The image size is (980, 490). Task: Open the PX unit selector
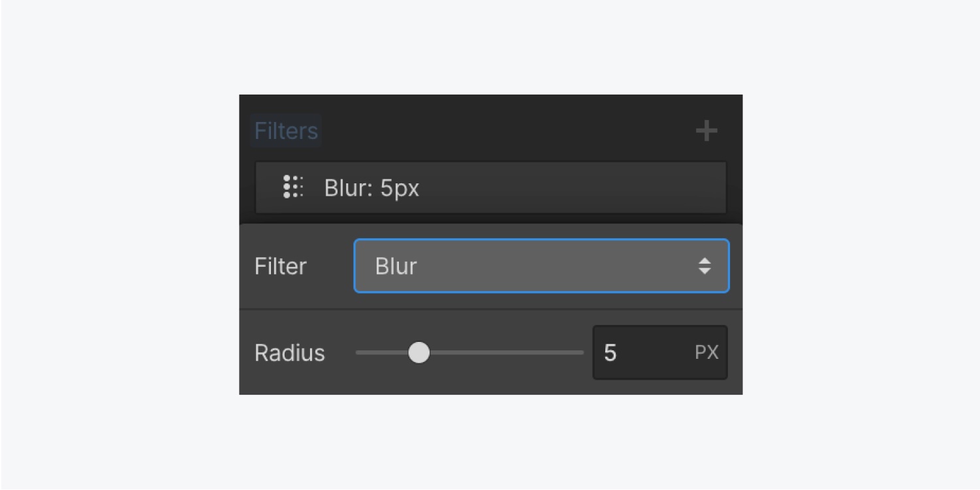tap(706, 353)
